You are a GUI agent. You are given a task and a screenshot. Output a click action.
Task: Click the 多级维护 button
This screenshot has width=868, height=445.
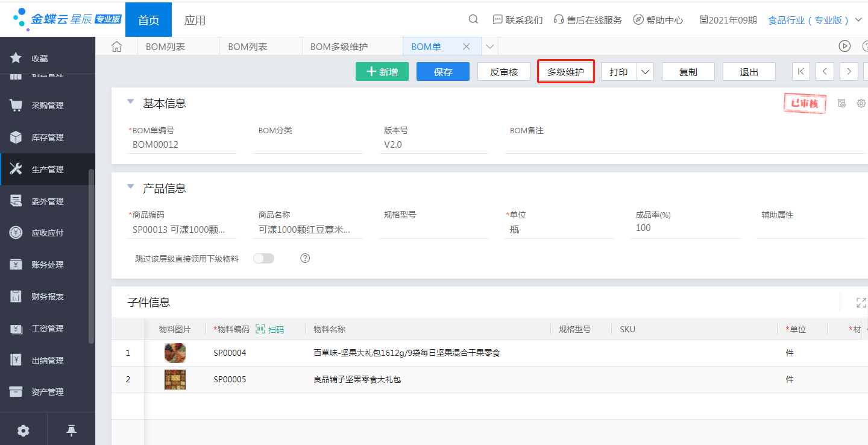[565, 71]
